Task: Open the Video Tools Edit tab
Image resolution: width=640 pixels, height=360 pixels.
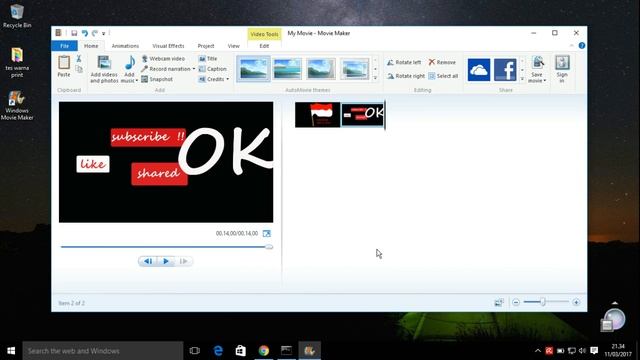Action: 264,46
